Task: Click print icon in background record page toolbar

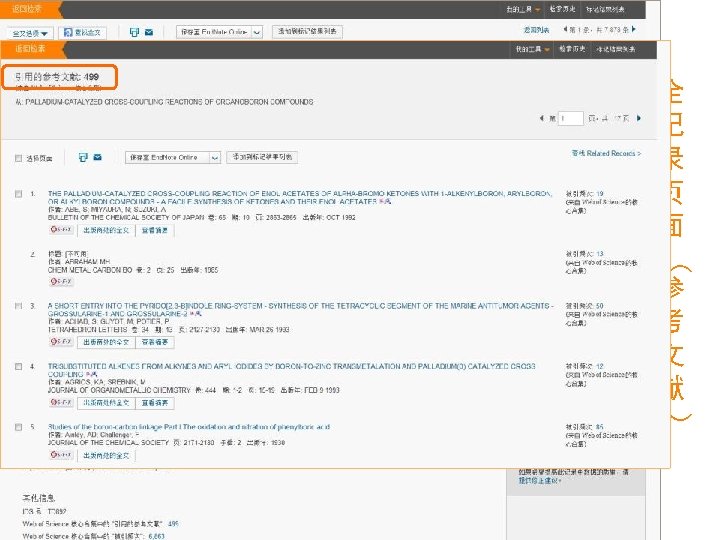Action: click(134, 32)
